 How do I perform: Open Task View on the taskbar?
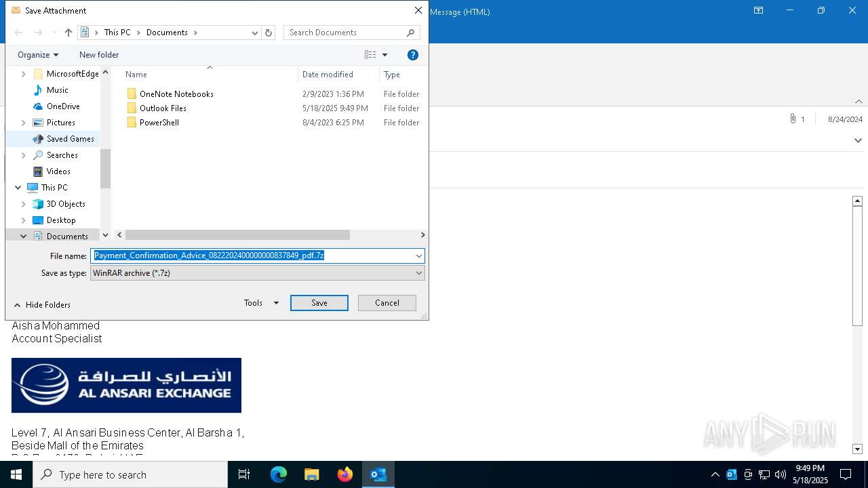click(x=244, y=474)
